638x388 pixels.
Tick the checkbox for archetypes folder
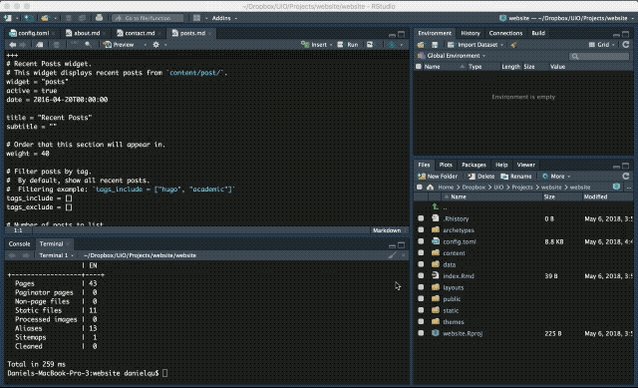coord(421,230)
